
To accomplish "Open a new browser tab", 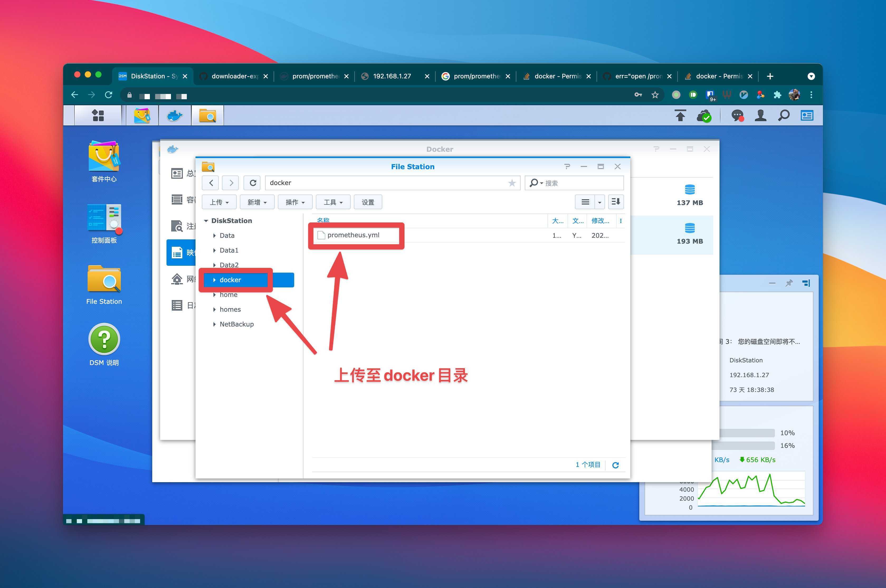I will pyautogui.click(x=770, y=76).
